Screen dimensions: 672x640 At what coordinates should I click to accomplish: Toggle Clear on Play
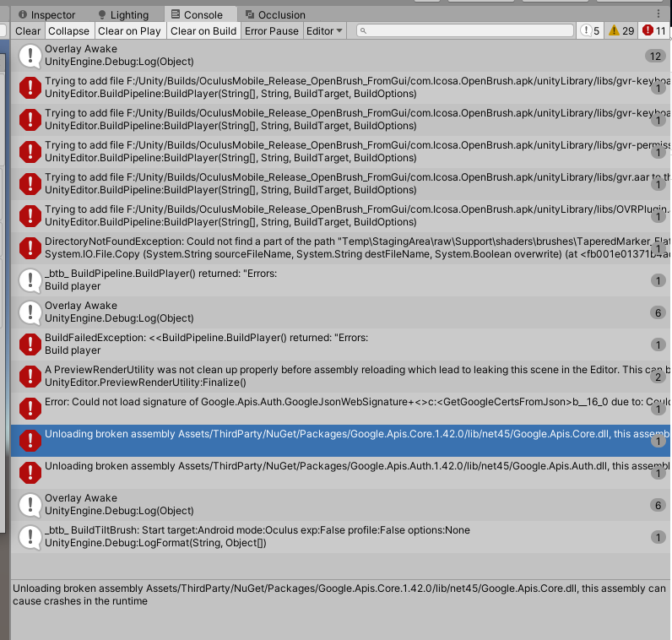point(129,31)
